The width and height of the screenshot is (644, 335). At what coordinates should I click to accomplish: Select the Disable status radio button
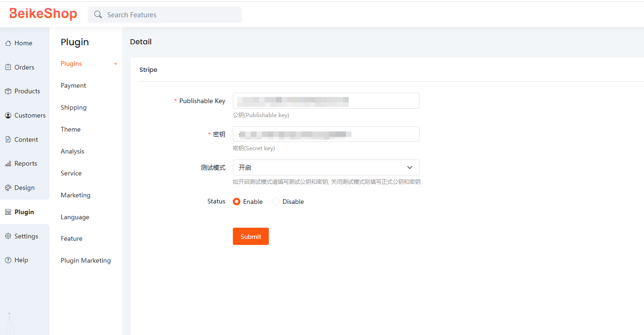pos(276,202)
